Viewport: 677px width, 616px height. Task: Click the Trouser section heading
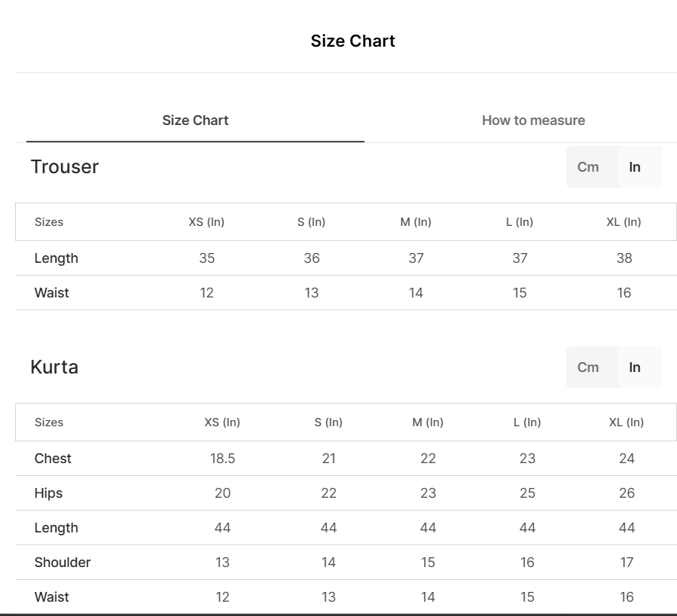point(65,167)
